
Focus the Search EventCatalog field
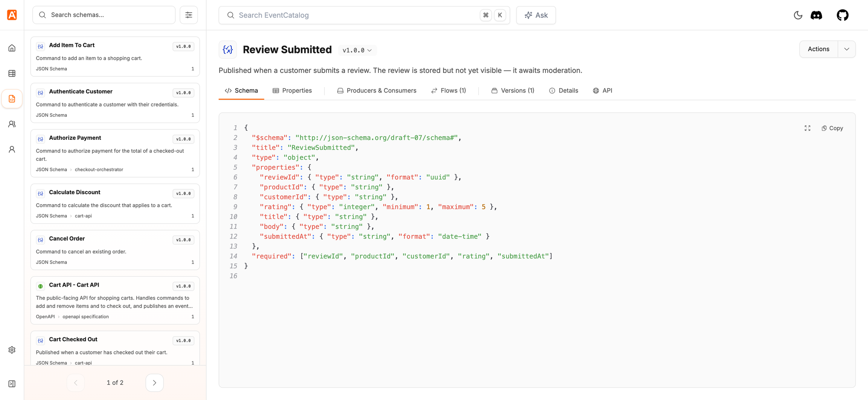pos(364,15)
